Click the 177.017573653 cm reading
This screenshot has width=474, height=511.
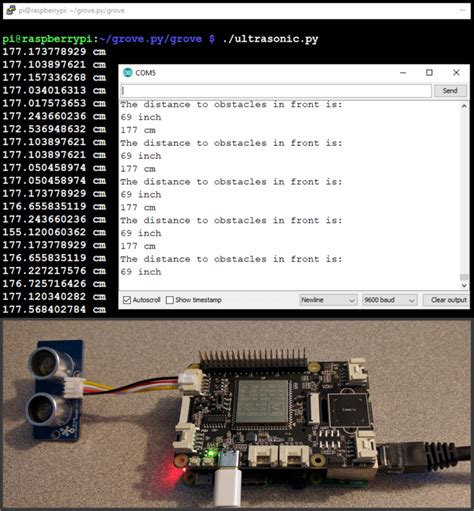coord(54,103)
